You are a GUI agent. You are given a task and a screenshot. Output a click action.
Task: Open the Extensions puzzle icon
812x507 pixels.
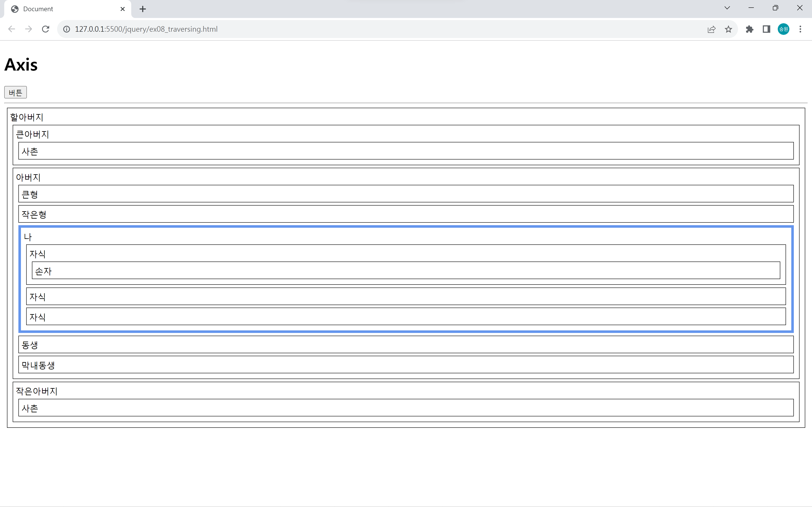749,29
